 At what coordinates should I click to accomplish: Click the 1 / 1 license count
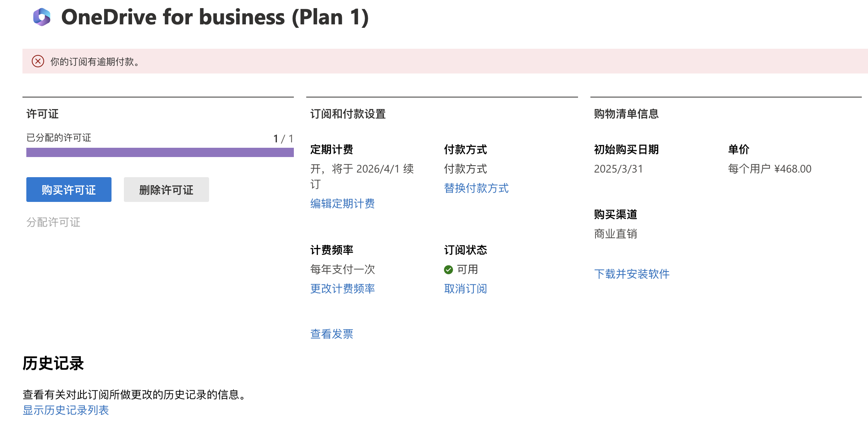(x=283, y=138)
